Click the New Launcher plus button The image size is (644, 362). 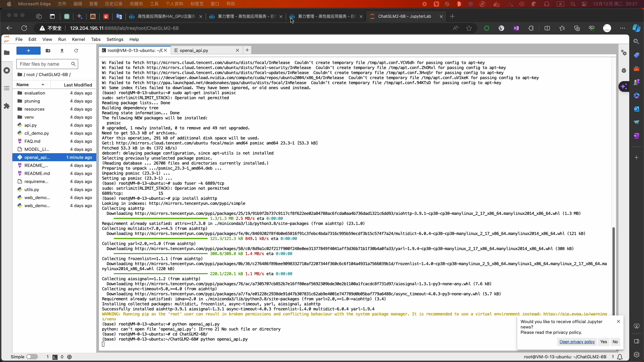[x=29, y=51]
